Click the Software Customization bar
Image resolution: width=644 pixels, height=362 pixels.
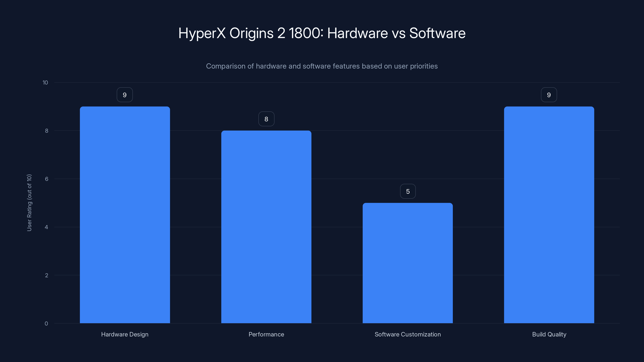[x=408, y=263]
